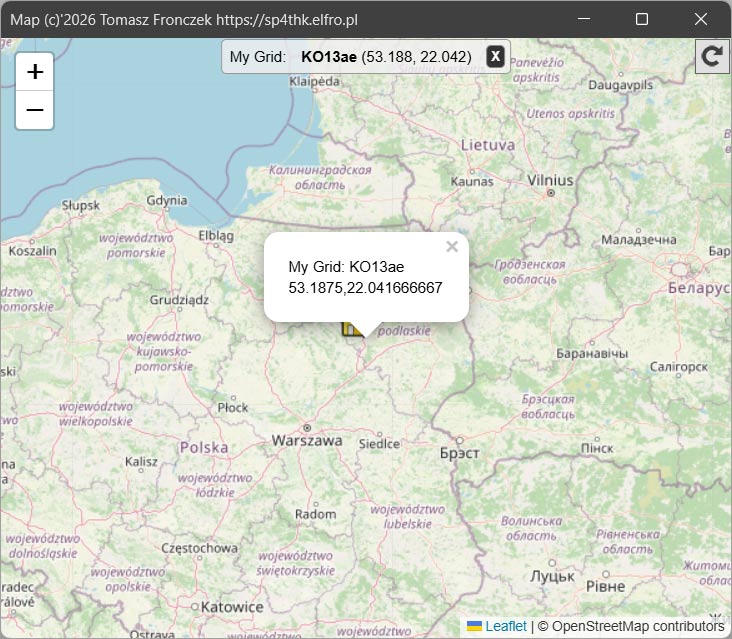Dismiss the My Grid bar with X

494,57
